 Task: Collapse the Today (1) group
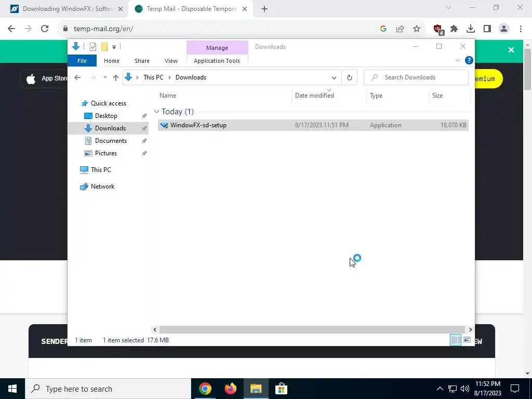click(156, 112)
